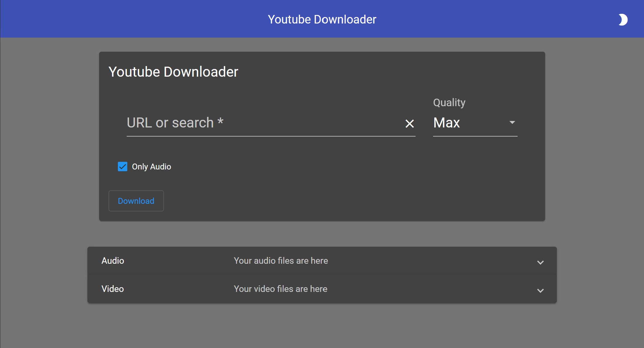Click the Download button
Screen dimensions: 644x348
pos(136,201)
